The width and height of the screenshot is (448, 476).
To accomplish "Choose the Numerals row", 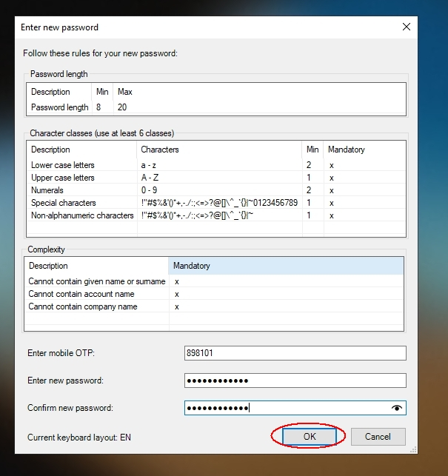I will click(x=49, y=190).
